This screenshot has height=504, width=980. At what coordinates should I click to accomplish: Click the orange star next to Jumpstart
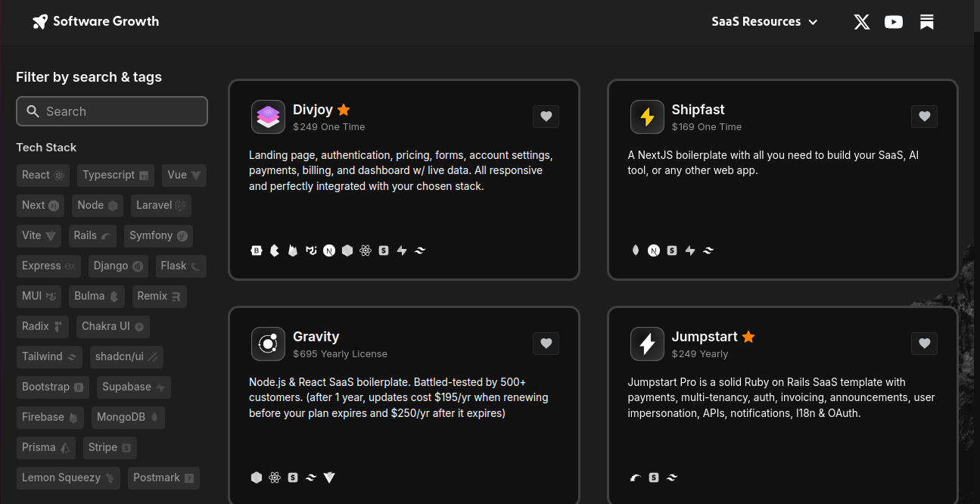point(748,337)
